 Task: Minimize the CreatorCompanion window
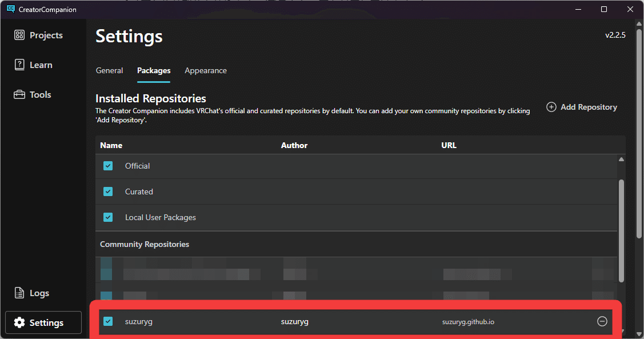(578, 9)
